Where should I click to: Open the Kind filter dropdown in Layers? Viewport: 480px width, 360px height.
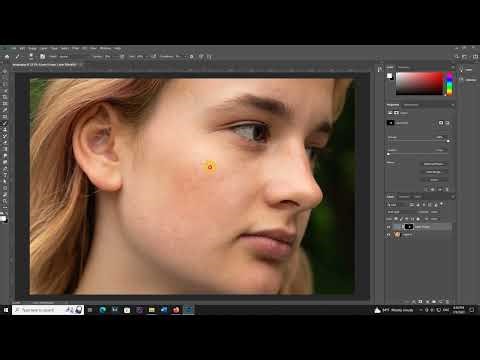(397, 205)
